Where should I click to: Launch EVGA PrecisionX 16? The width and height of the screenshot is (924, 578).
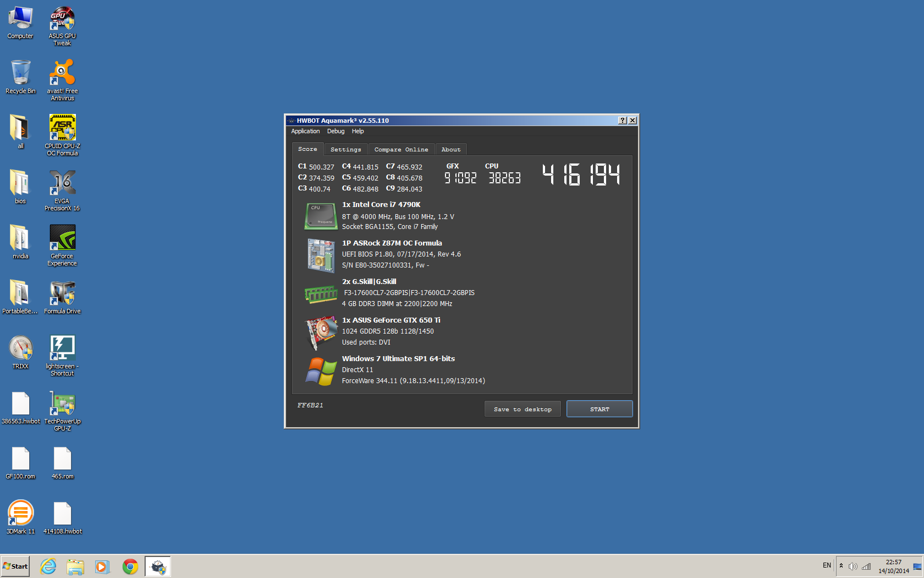pos(62,190)
